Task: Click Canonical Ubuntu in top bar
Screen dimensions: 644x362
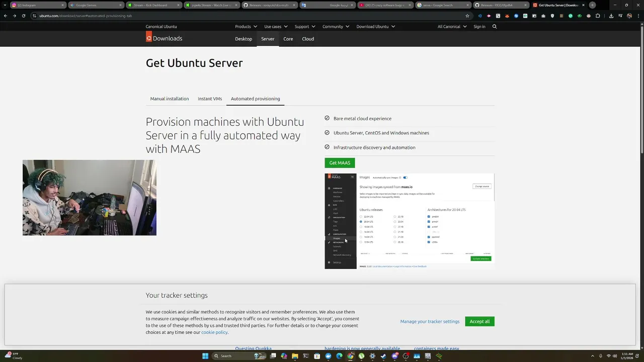Action: coord(161,26)
